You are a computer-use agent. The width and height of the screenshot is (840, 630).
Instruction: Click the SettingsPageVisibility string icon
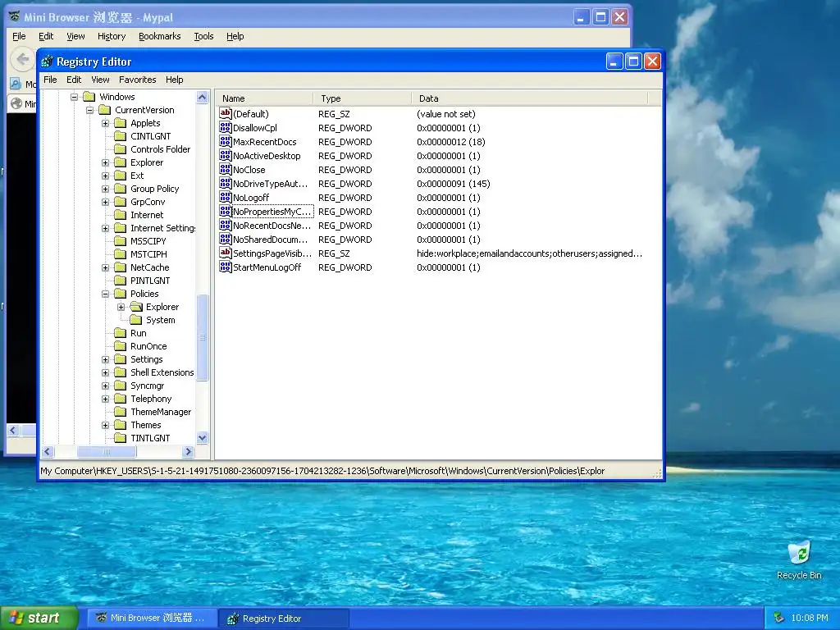(x=225, y=253)
